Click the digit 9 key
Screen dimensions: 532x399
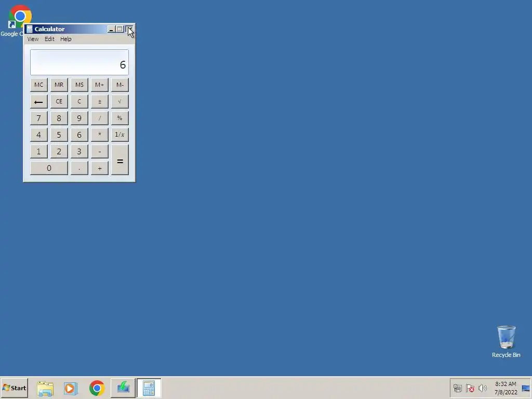(79, 118)
